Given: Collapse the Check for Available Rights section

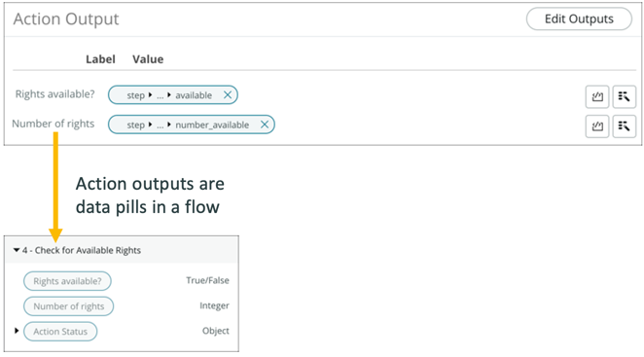Looking at the screenshot, I should tap(17, 250).
